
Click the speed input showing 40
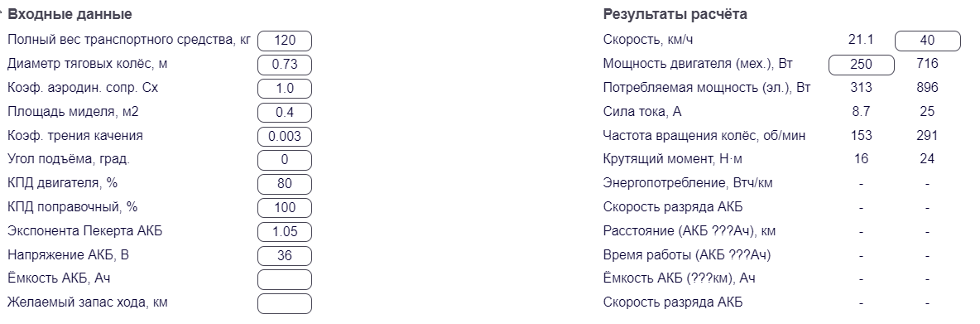point(928,41)
